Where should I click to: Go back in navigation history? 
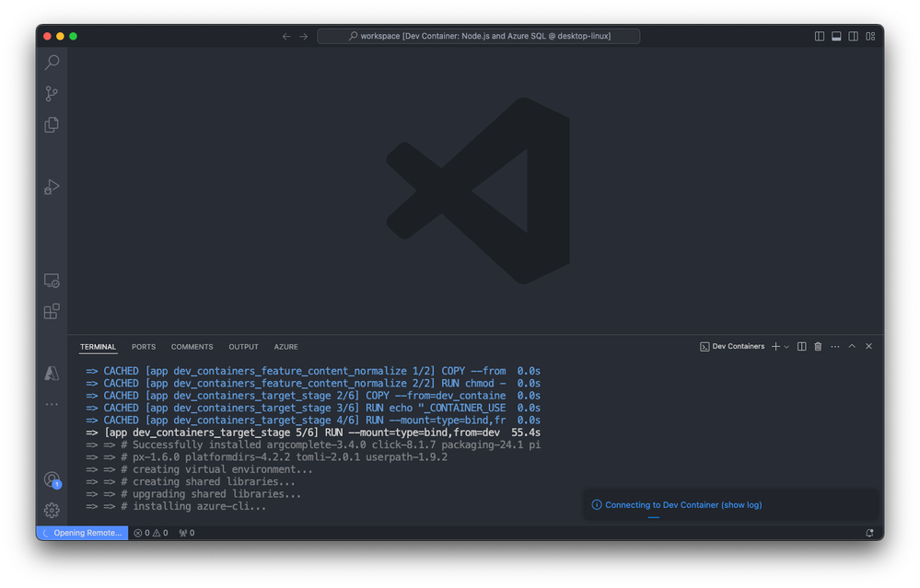[x=286, y=36]
